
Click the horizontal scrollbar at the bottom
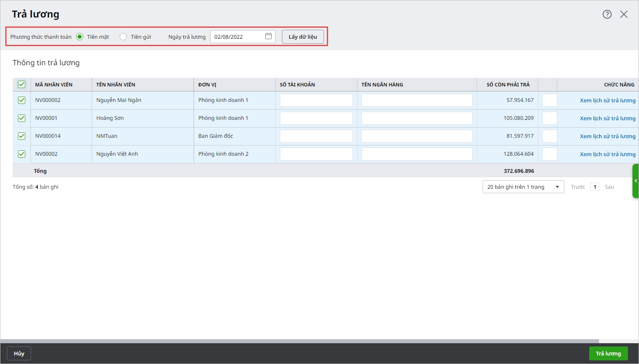(x=300, y=341)
